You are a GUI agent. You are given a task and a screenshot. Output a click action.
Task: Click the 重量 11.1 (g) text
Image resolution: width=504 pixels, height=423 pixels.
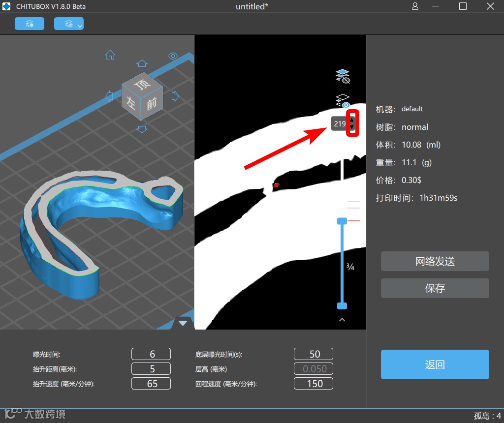pyautogui.click(x=404, y=162)
